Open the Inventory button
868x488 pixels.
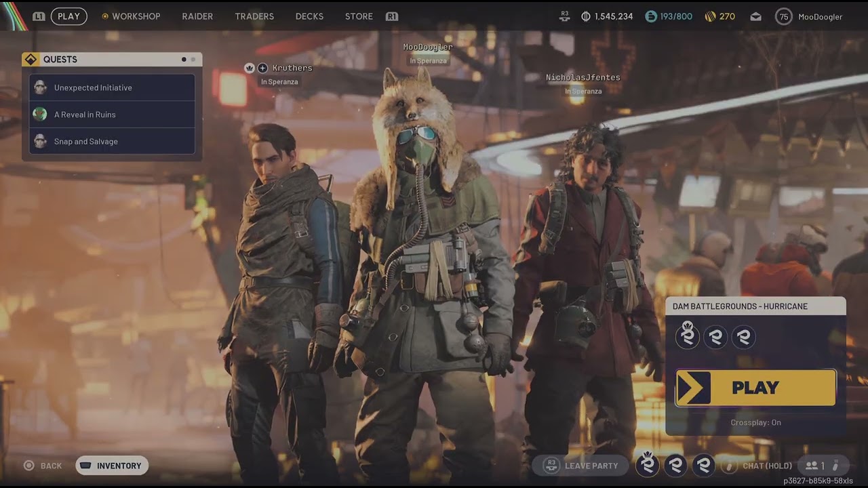[x=112, y=466]
